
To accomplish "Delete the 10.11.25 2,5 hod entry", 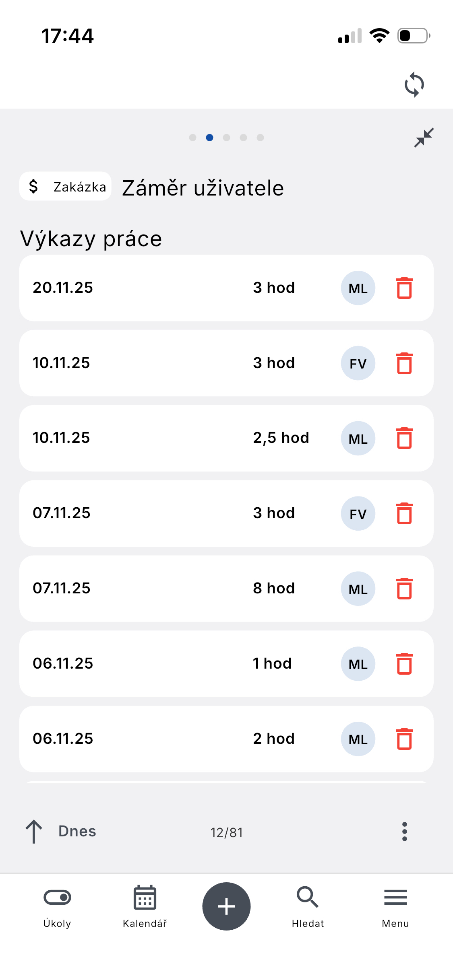I will (x=404, y=438).
